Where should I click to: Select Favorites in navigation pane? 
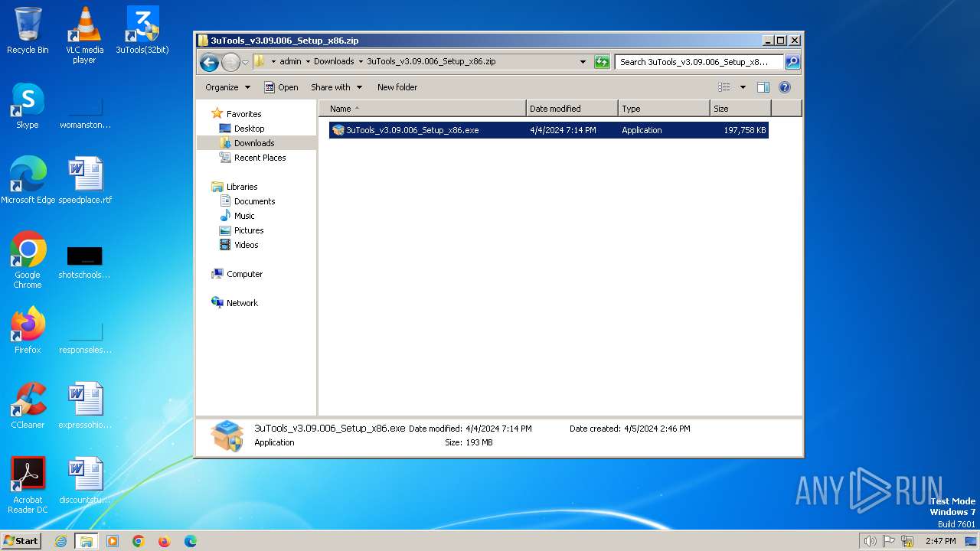(243, 114)
